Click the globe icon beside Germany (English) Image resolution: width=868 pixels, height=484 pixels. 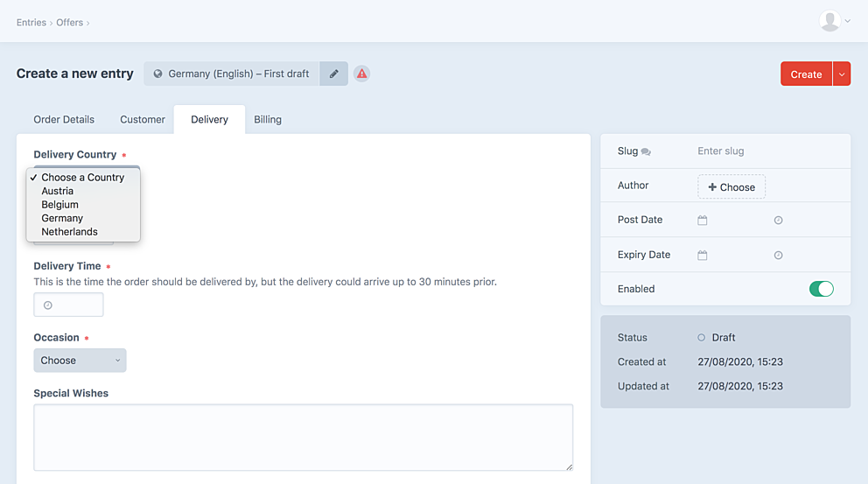coord(157,74)
